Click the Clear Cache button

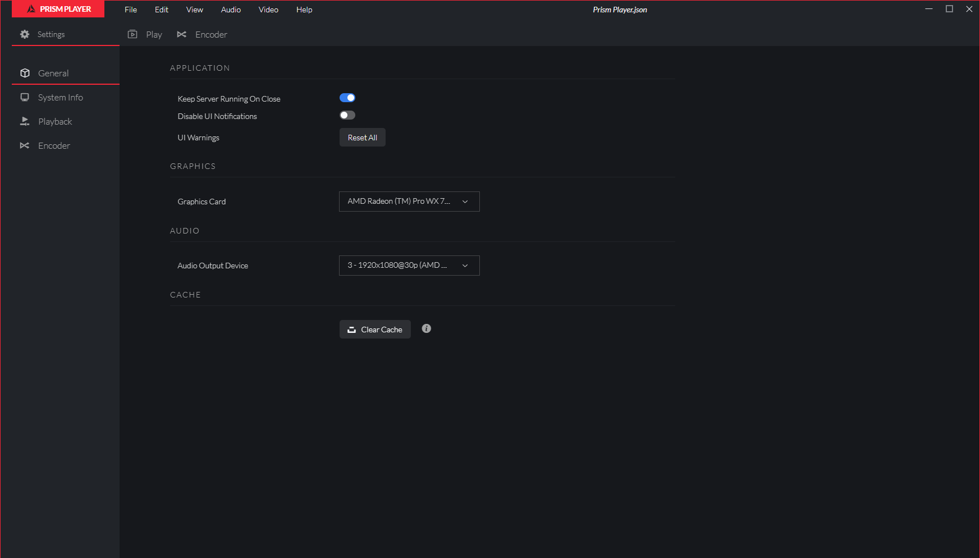click(x=374, y=329)
